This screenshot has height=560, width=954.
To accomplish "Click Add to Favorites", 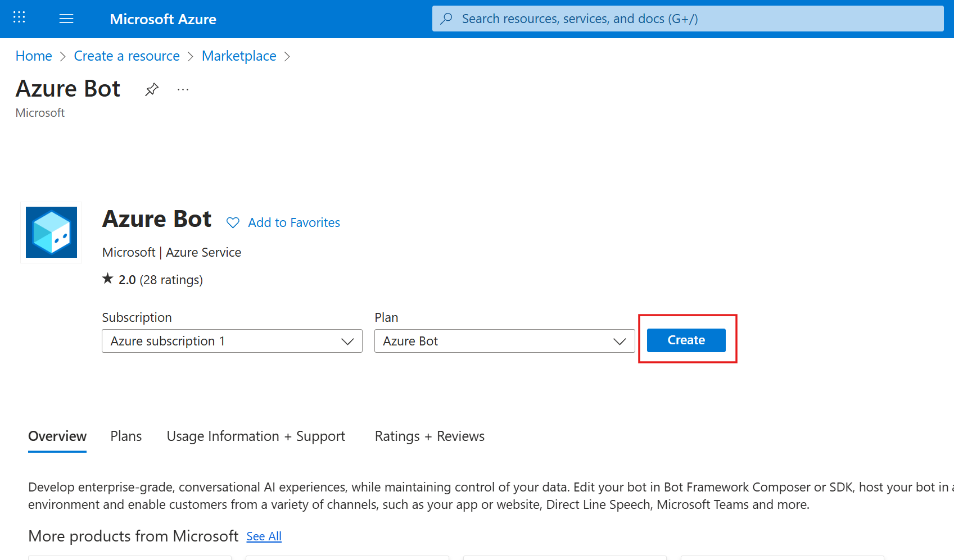I will click(293, 222).
